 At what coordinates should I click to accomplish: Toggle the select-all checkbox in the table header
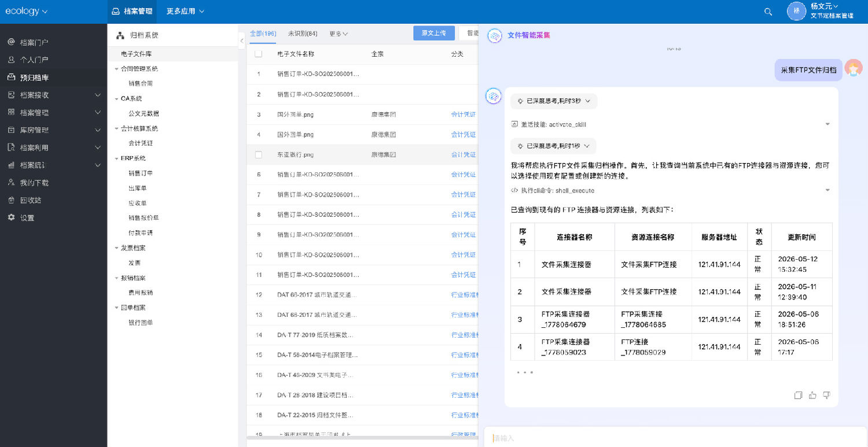[x=259, y=54]
